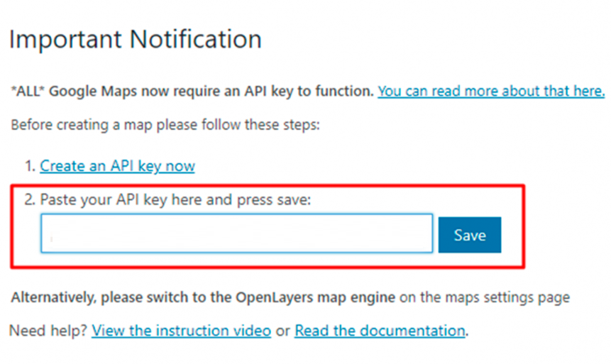The height and width of the screenshot is (364, 611).
Task: Open 'View the instruction video' link
Action: pos(181,331)
